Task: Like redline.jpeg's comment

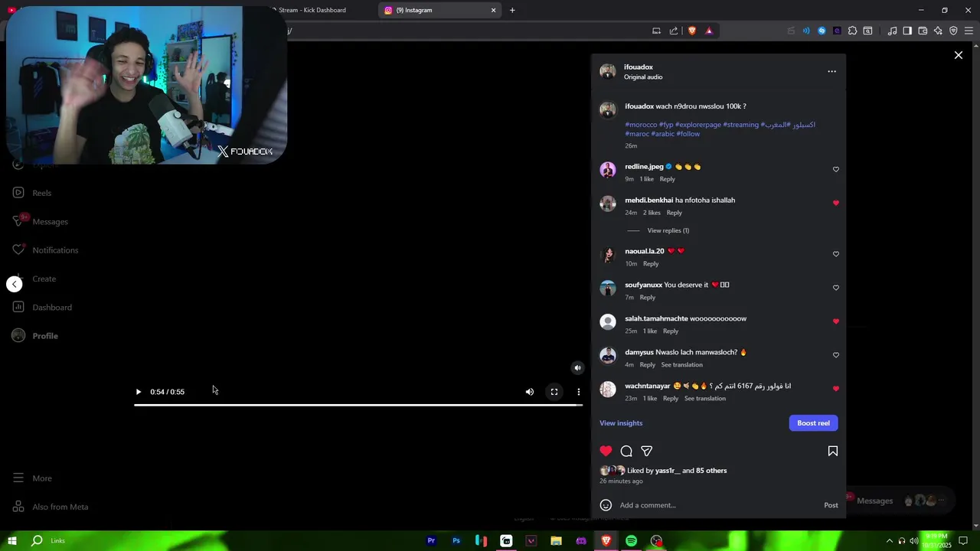Action: click(x=835, y=169)
